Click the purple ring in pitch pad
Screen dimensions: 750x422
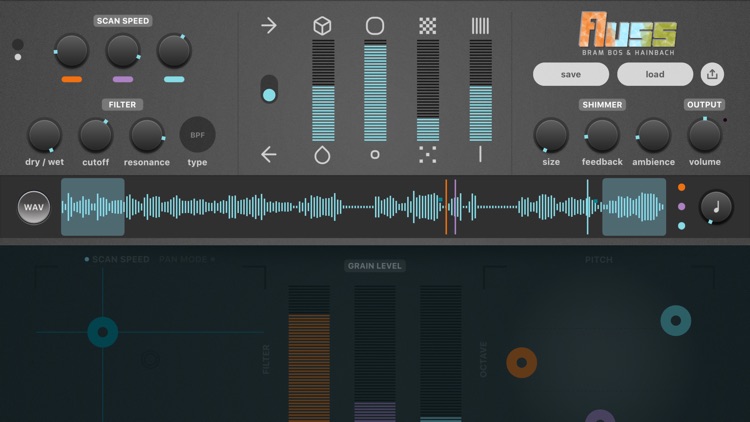click(601, 416)
